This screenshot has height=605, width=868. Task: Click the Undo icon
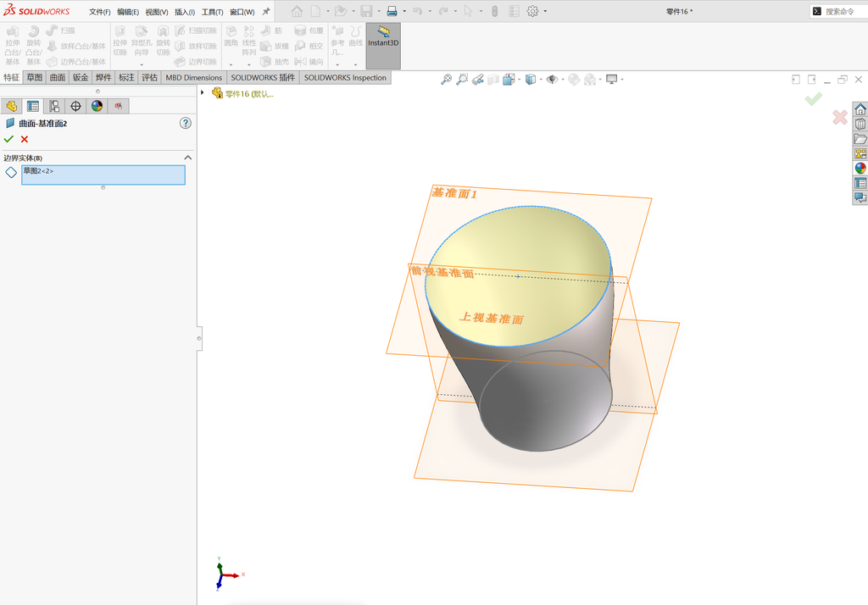tap(417, 11)
